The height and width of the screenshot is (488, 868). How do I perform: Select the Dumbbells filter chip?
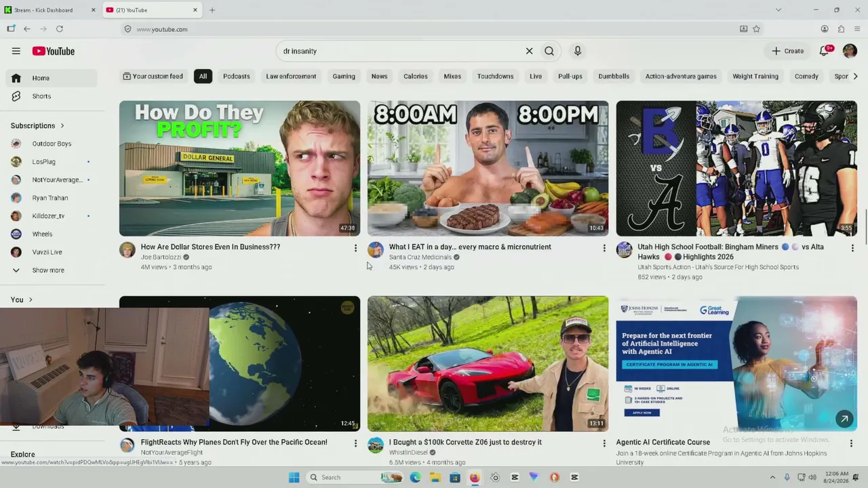point(614,77)
